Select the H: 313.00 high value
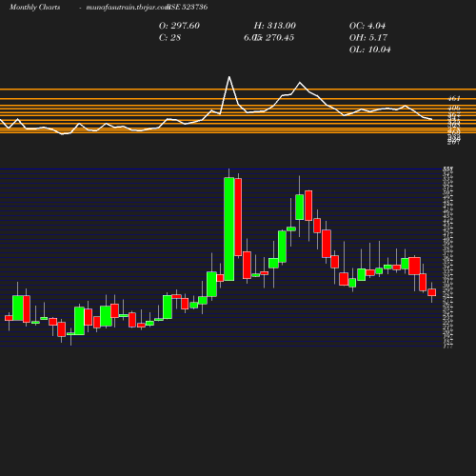The image size is (476, 476). coord(275,26)
